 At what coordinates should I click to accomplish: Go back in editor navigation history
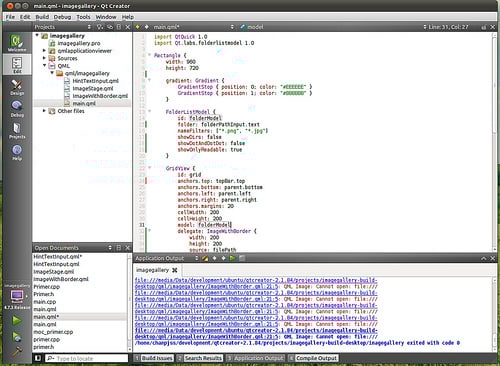(137, 27)
